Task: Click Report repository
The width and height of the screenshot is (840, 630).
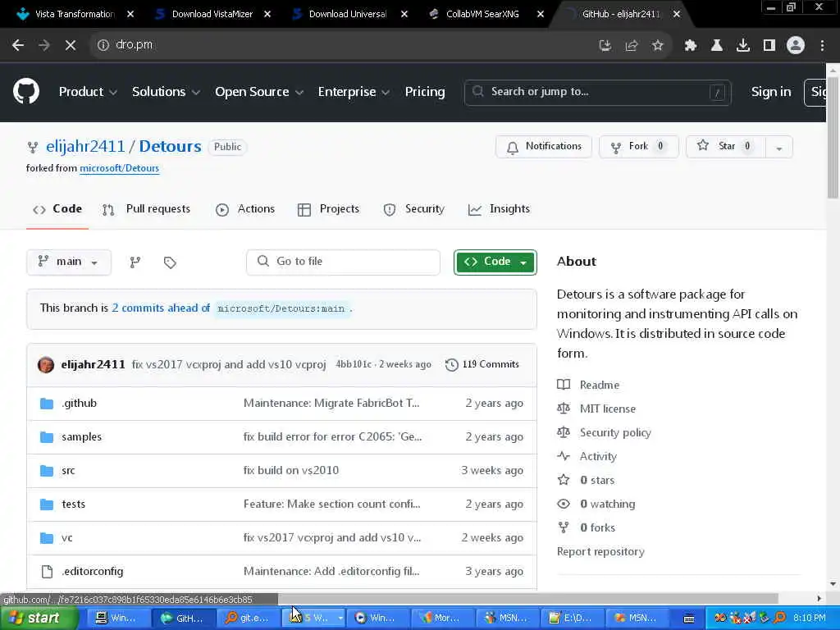Action: tap(600, 552)
